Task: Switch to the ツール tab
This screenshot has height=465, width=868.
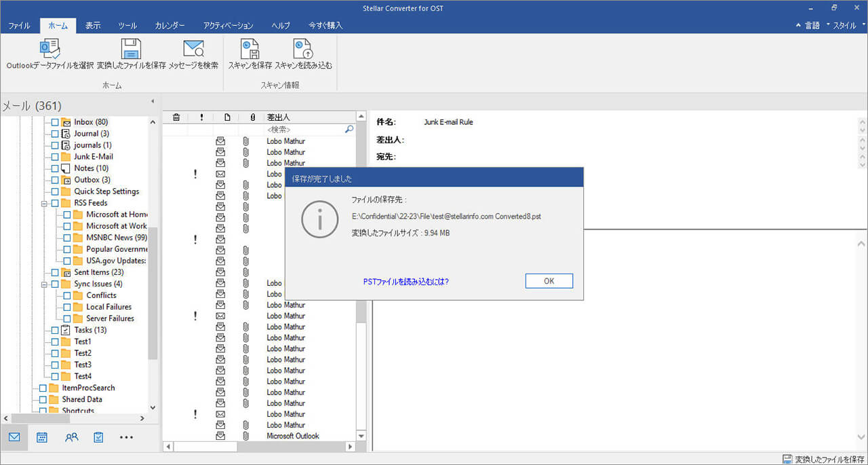Action: 127,25
